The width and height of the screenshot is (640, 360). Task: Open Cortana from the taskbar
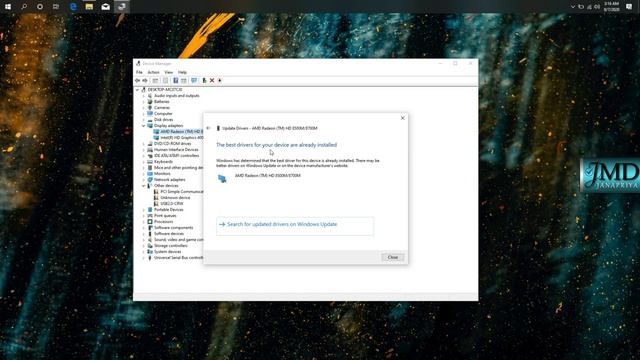tap(40, 7)
